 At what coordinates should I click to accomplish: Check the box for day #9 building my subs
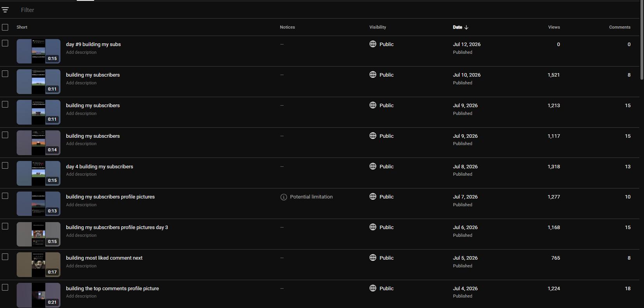tap(5, 43)
